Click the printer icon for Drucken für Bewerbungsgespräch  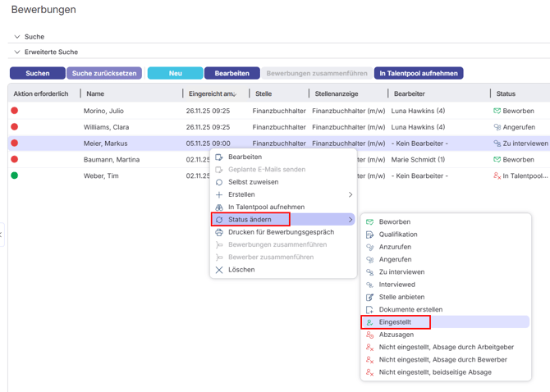219,232
